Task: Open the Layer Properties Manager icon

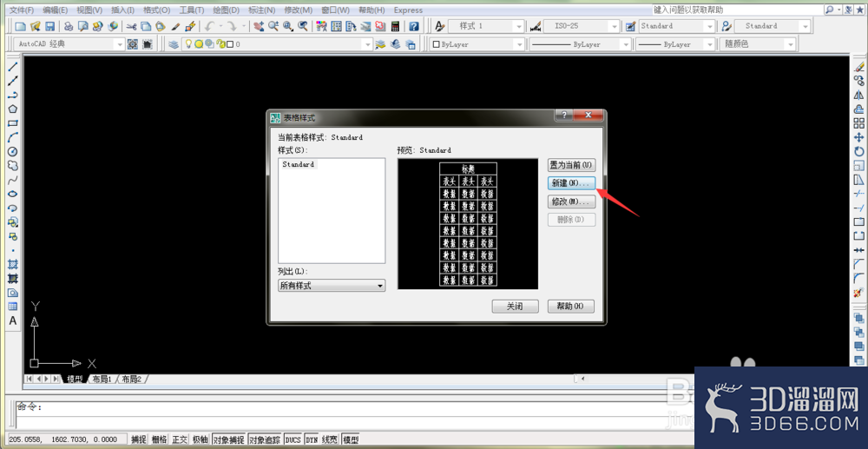Action: tap(174, 44)
